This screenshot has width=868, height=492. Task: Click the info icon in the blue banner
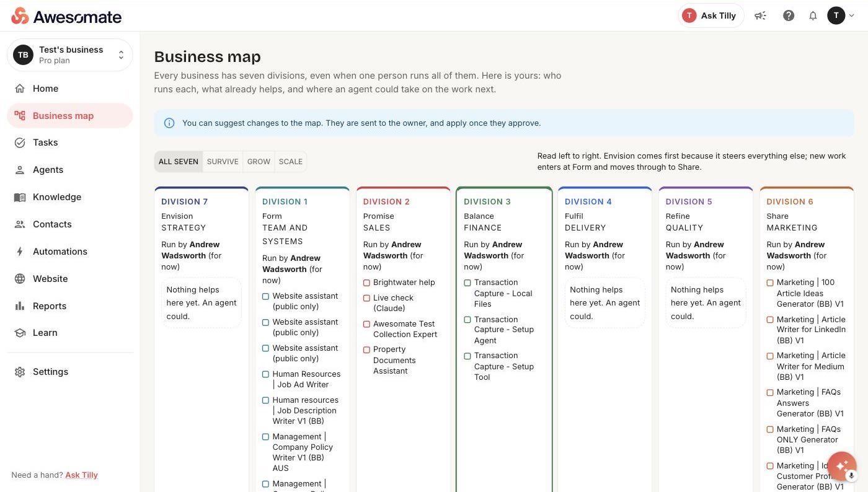pos(169,123)
